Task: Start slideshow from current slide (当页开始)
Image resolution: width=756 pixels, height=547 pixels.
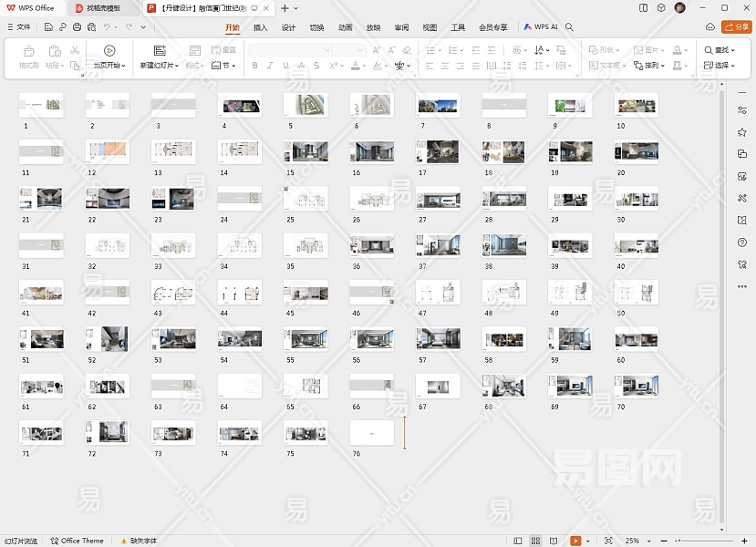Action: (109, 51)
